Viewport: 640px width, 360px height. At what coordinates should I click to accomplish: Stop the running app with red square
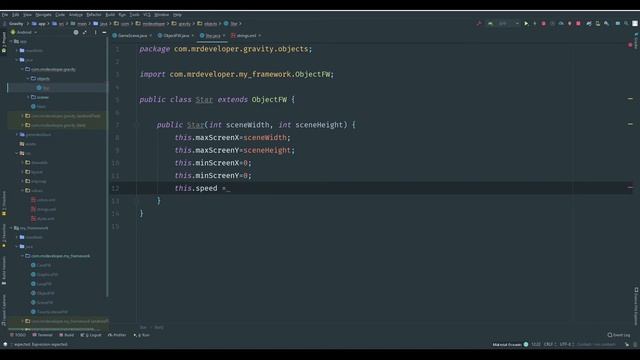pos(578,24)
